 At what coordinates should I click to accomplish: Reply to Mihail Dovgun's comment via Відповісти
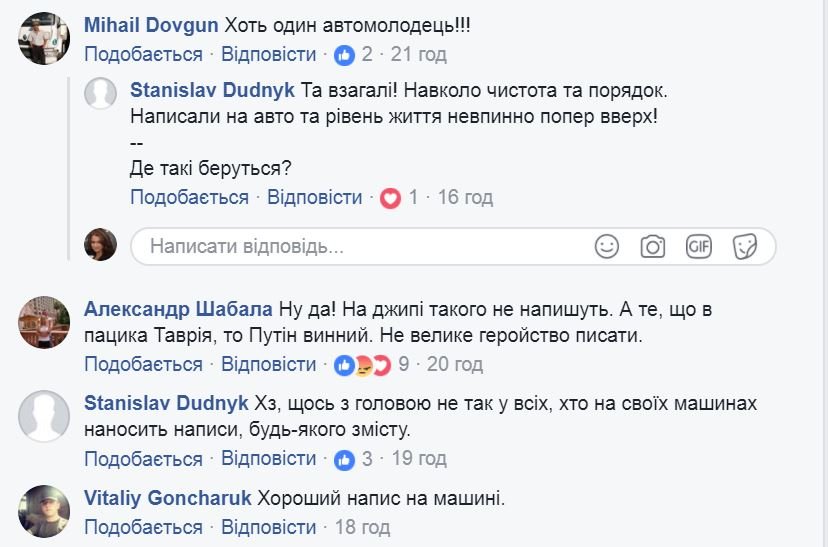click(x=268, y=54)
